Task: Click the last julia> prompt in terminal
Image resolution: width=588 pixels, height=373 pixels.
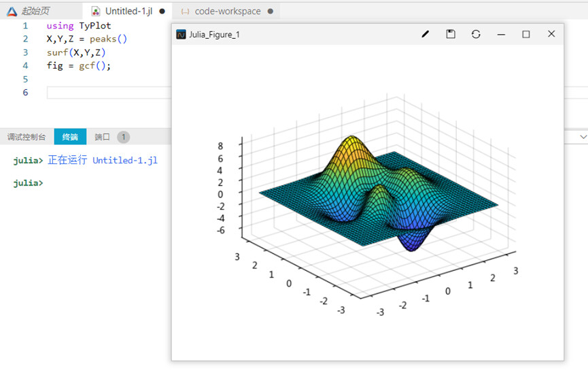Action: [28, 183]
